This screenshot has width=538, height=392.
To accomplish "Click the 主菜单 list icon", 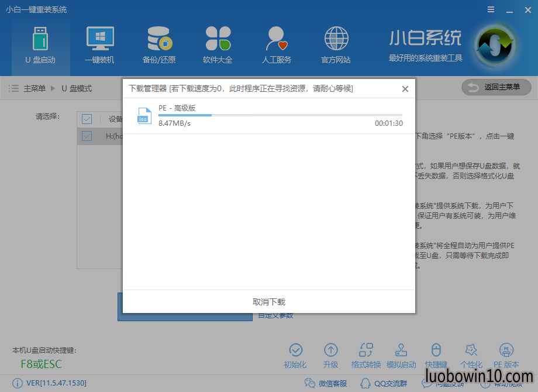I will [13, 88].
